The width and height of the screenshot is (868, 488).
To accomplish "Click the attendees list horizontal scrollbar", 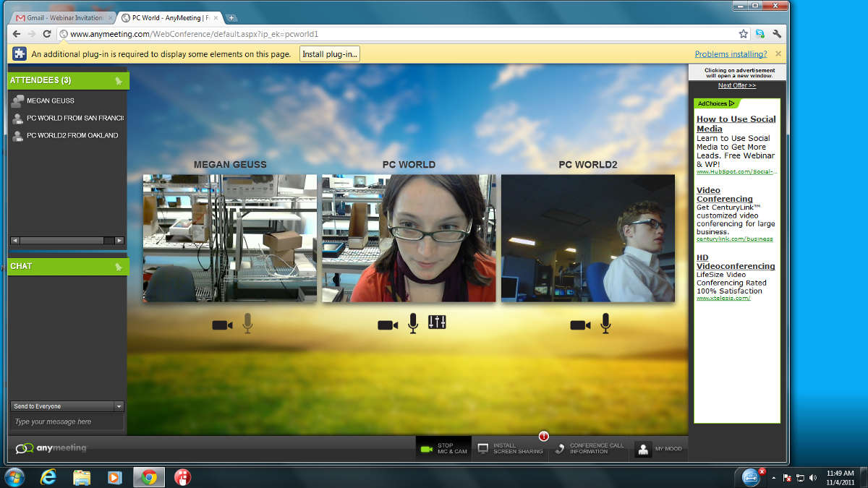I will (x=67, y=240).
